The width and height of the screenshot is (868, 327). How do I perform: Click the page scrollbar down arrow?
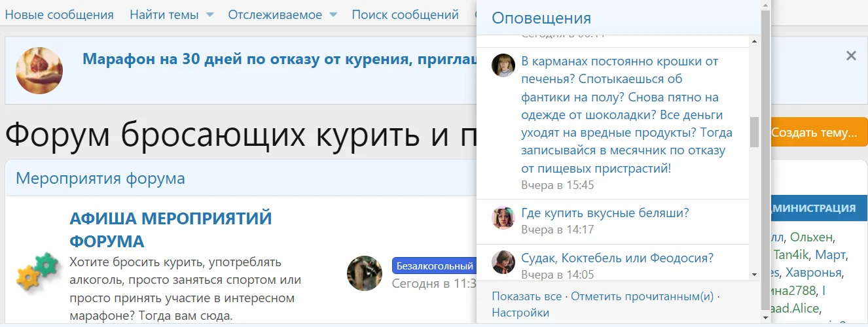[x=765, y=317]
